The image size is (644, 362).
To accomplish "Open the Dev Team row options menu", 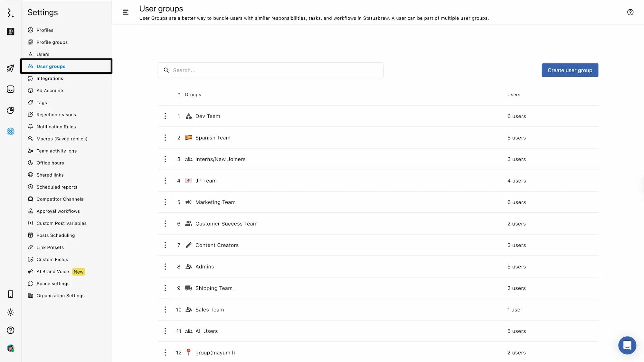I will tap(165, 116).
